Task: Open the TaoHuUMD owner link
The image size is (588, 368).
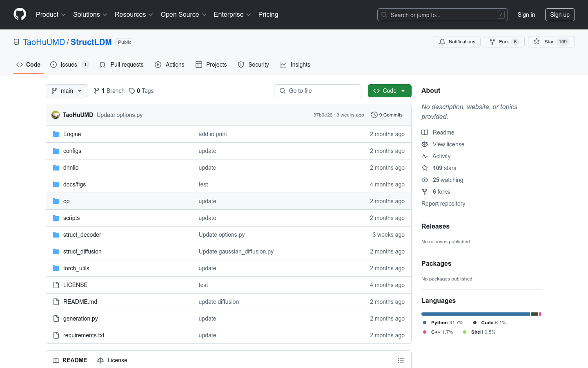Action: coord(44,42)
